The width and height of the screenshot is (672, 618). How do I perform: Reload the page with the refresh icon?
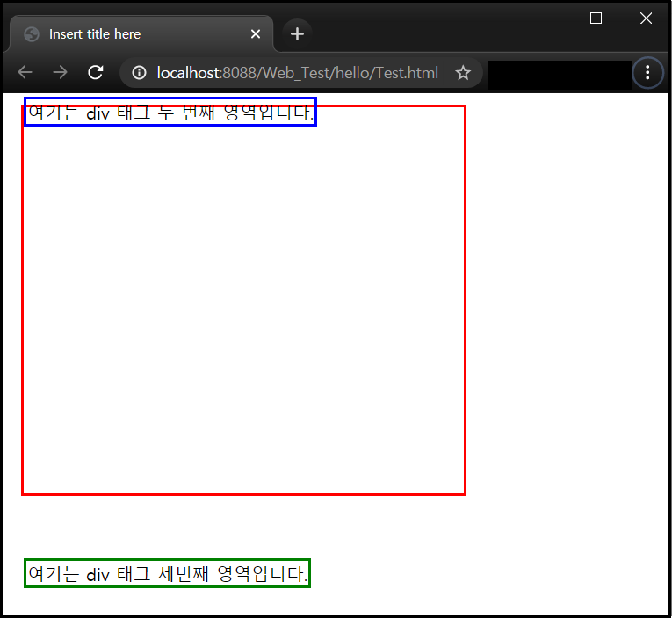pos(96,72)
